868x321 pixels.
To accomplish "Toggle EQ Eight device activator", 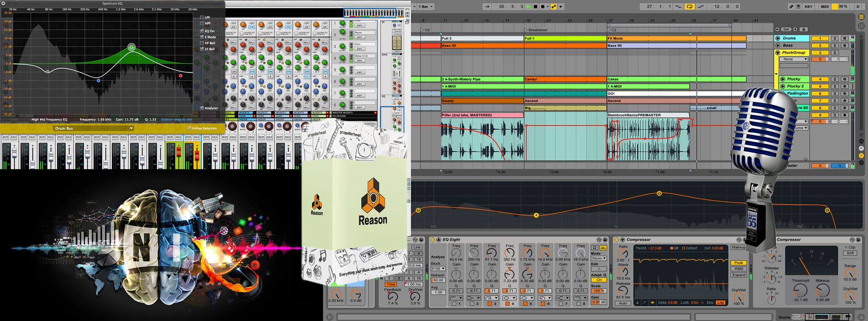I will click(x=433, y=240).
